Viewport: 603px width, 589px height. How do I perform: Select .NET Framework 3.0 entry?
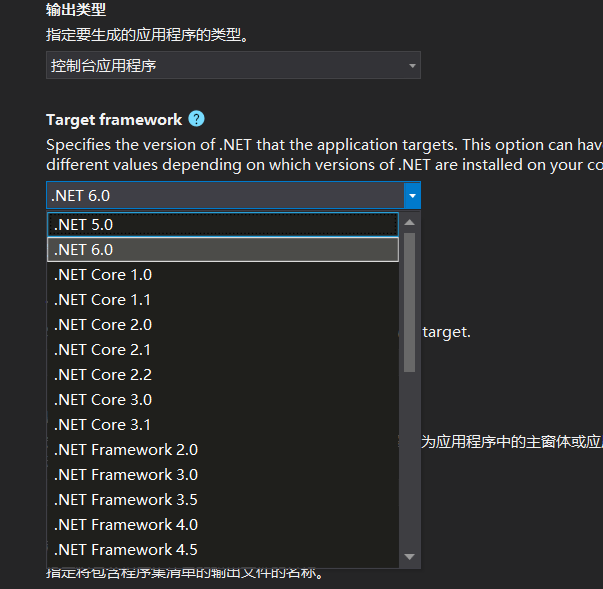click(x=223, y=474)
